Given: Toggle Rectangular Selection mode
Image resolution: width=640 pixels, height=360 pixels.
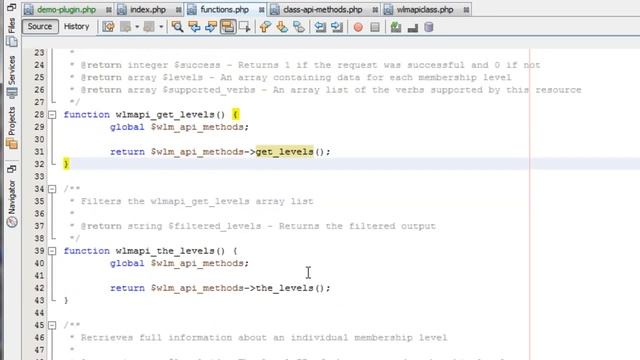Looking at the screenshot, I should click(244, 27).
